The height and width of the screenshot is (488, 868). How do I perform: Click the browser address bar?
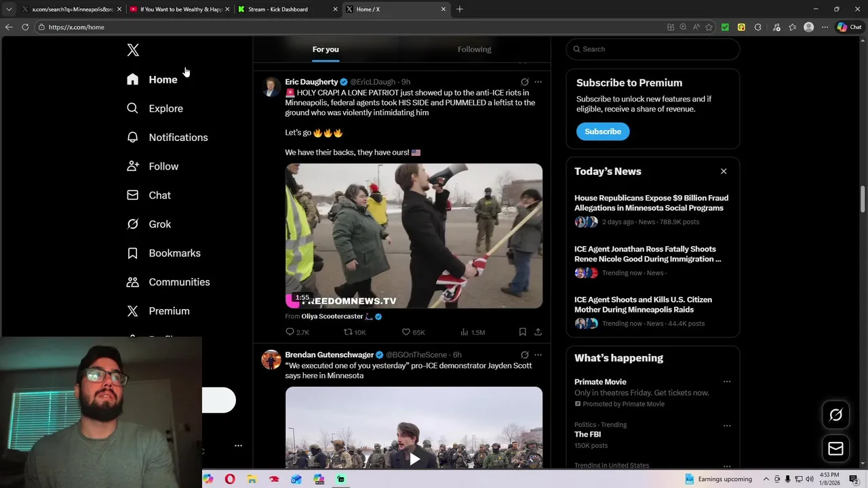349,27
